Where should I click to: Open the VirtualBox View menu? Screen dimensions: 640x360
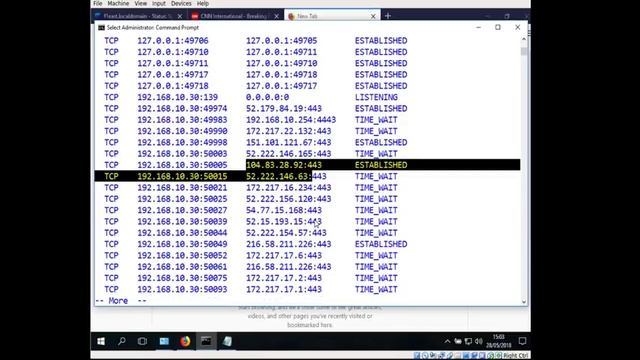[140, 3]
